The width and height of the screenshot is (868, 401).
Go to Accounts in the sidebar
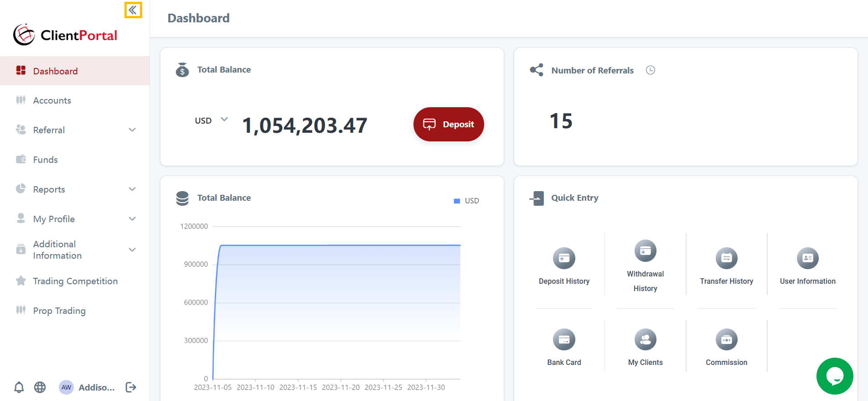point(52,100)
